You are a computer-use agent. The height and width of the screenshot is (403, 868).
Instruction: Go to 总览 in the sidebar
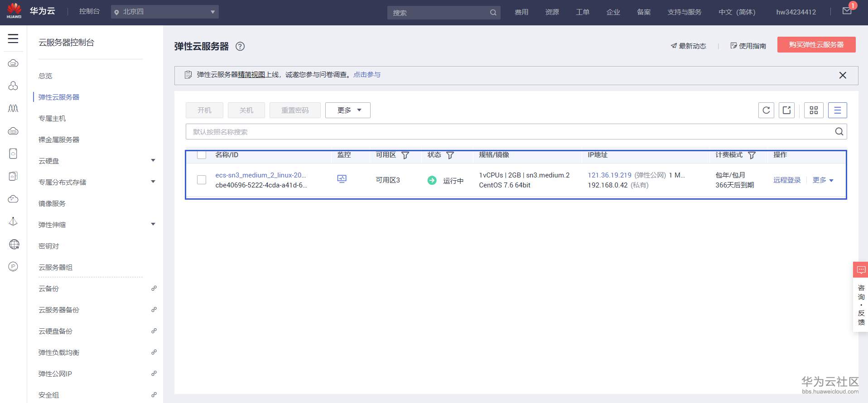(x=45, y=76)
